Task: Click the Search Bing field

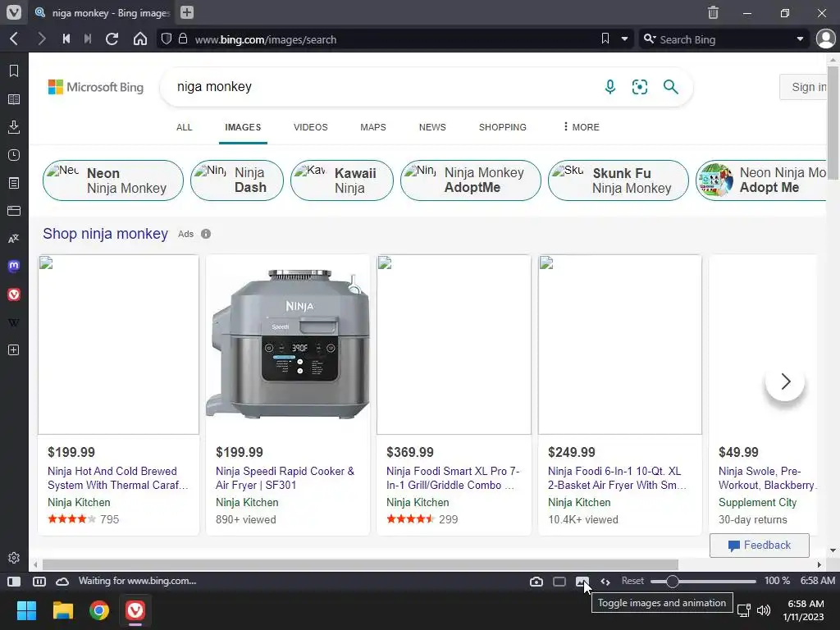Action: 724,39
